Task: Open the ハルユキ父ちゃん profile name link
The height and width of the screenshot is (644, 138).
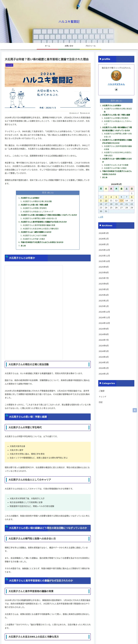Action: point(116,84)
